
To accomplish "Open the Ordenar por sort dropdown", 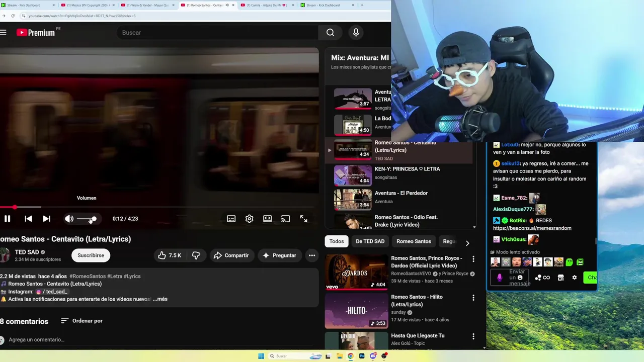I will (82, 321).
